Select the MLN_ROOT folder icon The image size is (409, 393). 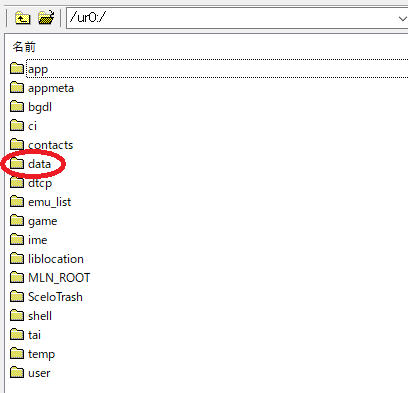click(x=17, y=277)
